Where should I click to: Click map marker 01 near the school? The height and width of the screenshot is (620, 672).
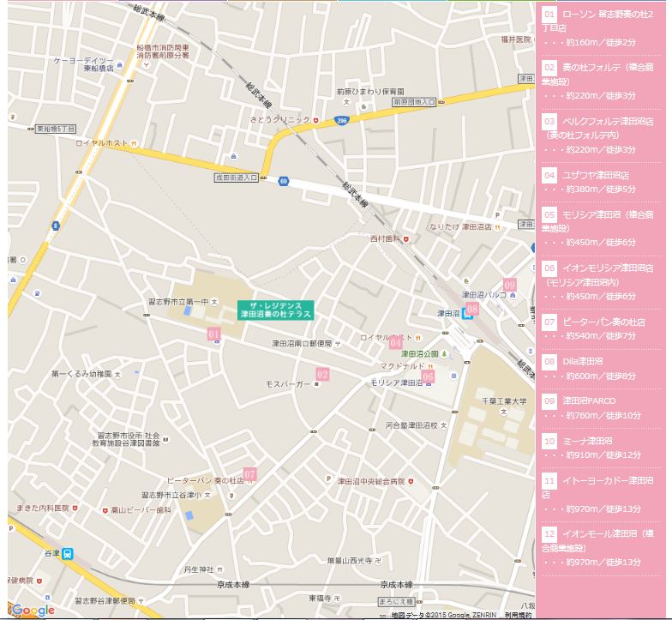[213, 334]
